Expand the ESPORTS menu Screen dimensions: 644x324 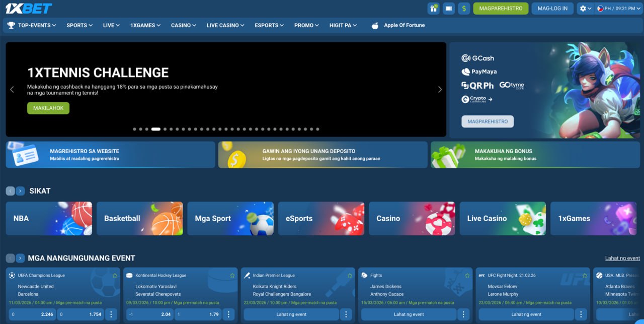tap(269, 25)
